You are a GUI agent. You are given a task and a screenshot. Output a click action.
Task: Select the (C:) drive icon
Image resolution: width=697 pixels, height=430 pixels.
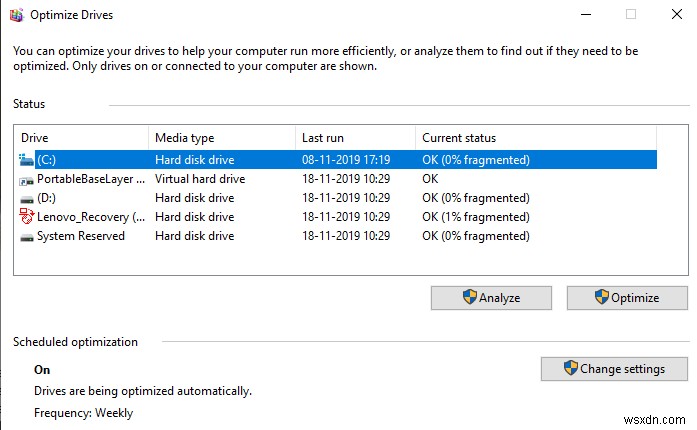pyautogui.click(x=26, y=160)
